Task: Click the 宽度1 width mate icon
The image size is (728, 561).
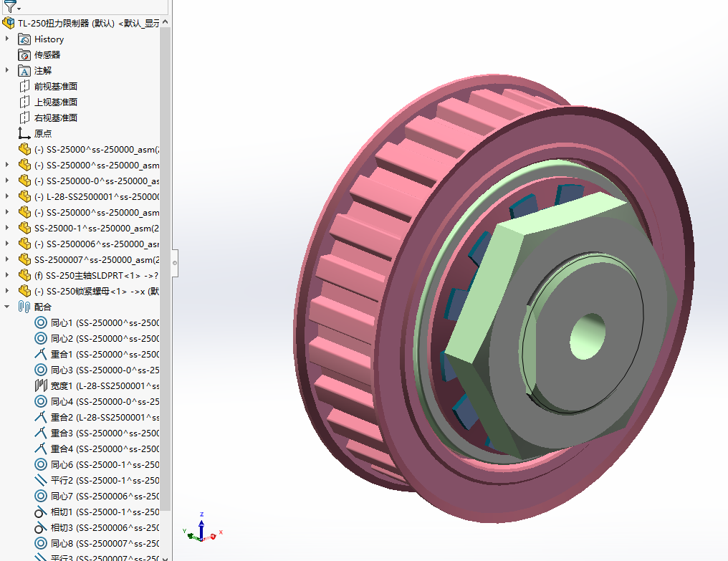Action: click(x=41, y=385)
